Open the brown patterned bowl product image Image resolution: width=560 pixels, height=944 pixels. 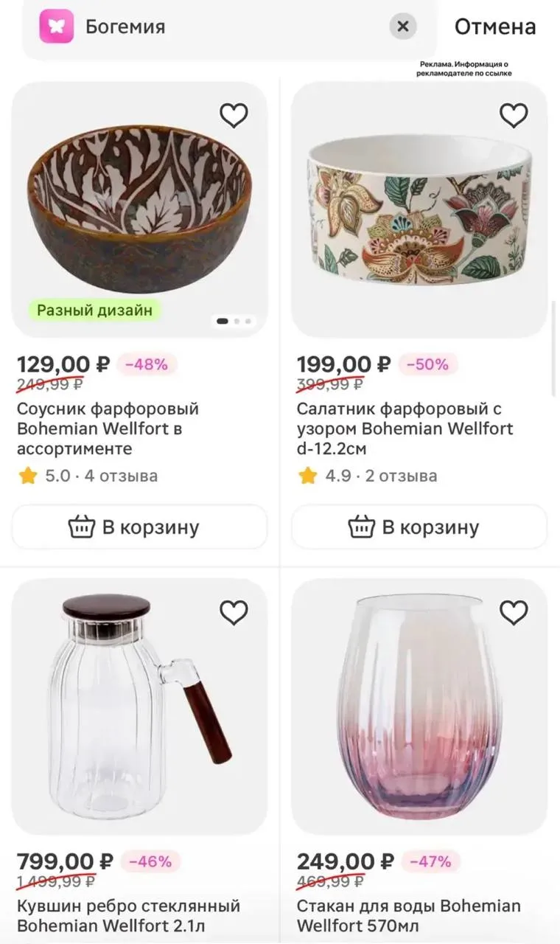pos(139,209)
